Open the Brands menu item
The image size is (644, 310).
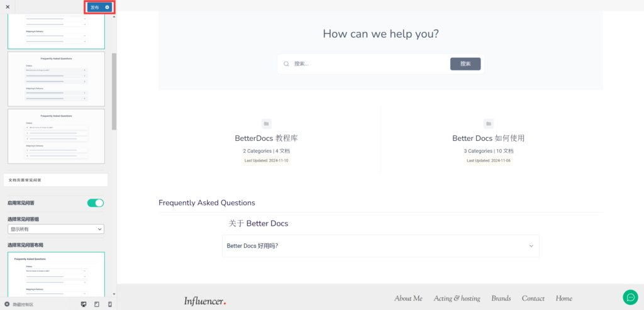tap(501, 299)
